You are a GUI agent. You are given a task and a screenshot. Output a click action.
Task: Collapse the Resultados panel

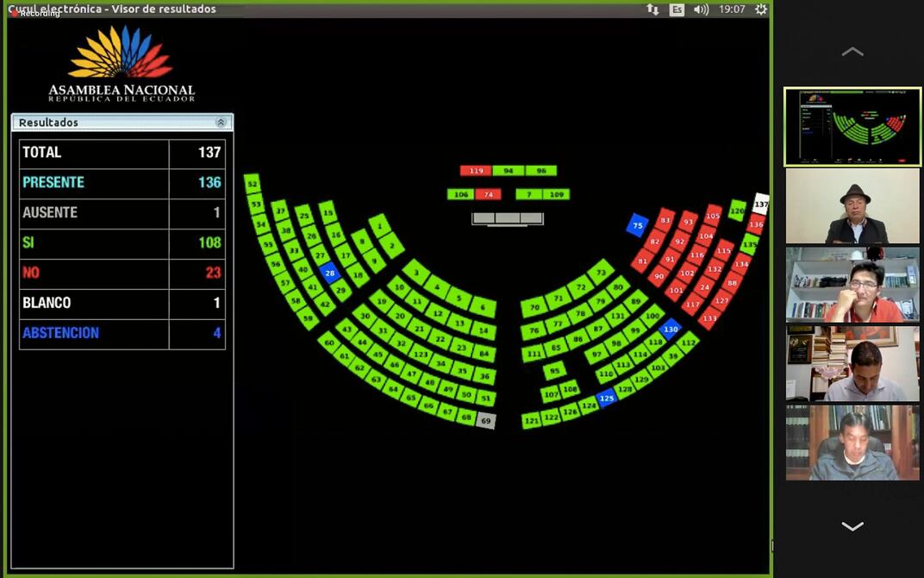[221, 123]
